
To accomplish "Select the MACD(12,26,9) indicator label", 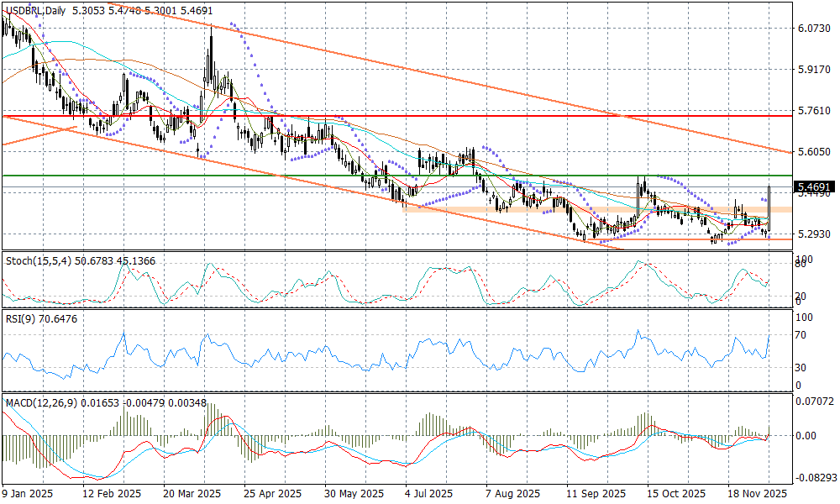I will 40,403.
